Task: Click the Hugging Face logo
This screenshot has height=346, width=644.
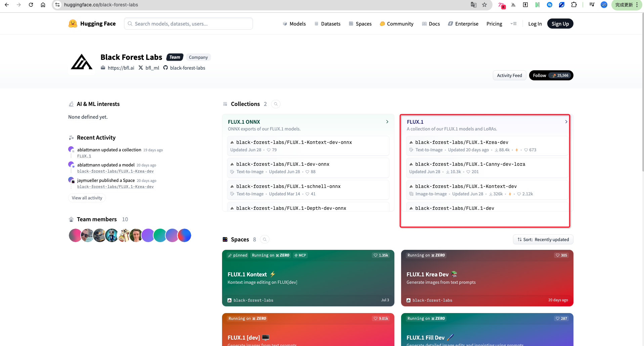Action: pyautogui.click(x=92, y=24)
